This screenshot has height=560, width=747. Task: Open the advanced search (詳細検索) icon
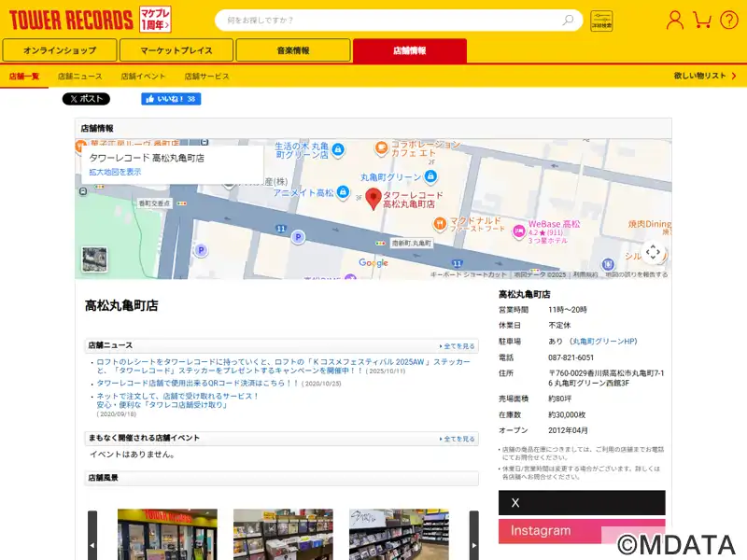coord(601,21)
